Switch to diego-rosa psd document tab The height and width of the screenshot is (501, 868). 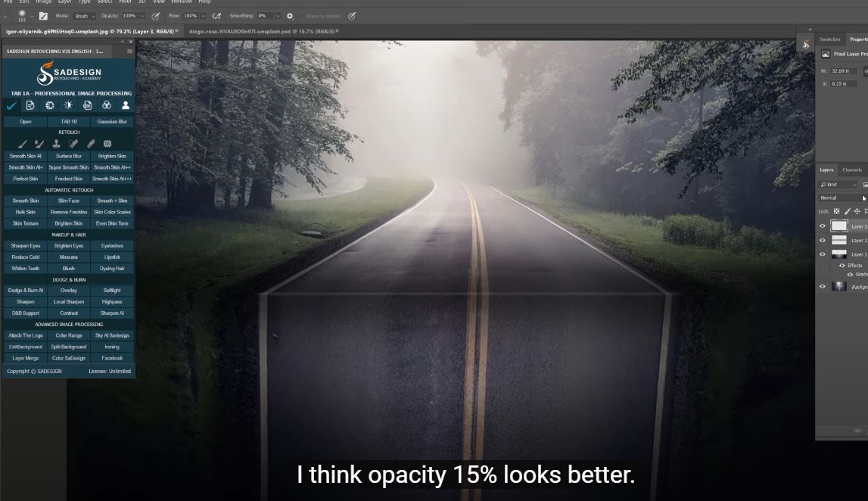coord(261,32)
